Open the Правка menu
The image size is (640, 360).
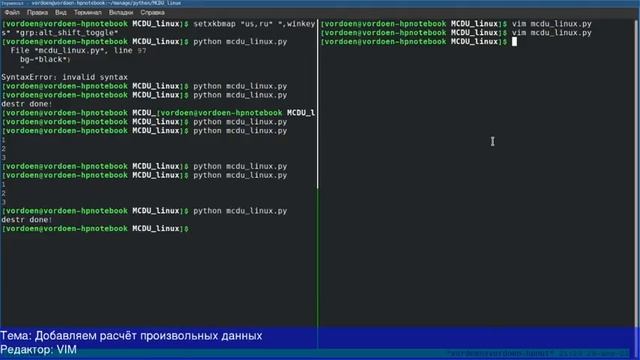[37, 13]
